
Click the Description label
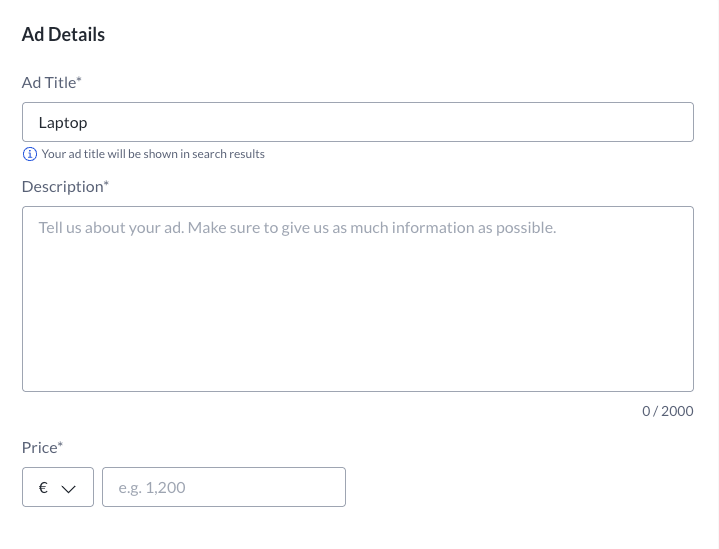(62, 186)
